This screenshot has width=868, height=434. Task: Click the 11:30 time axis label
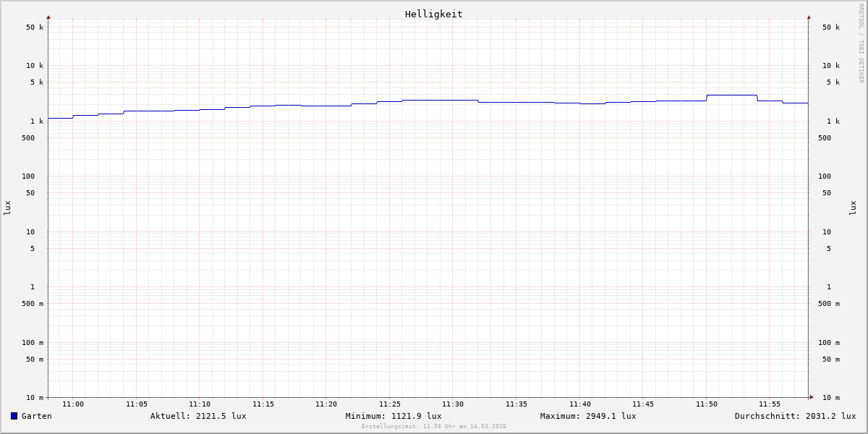tap(453, 404)
